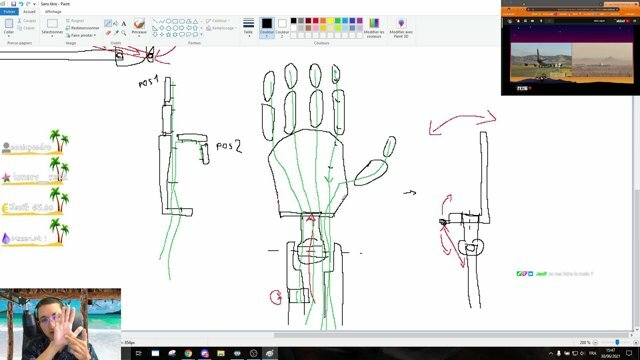This screenshot has width=640, height=360.
Task: Pick the yellow color swatch
Action: pyautogui.click(x=330, y=21)
